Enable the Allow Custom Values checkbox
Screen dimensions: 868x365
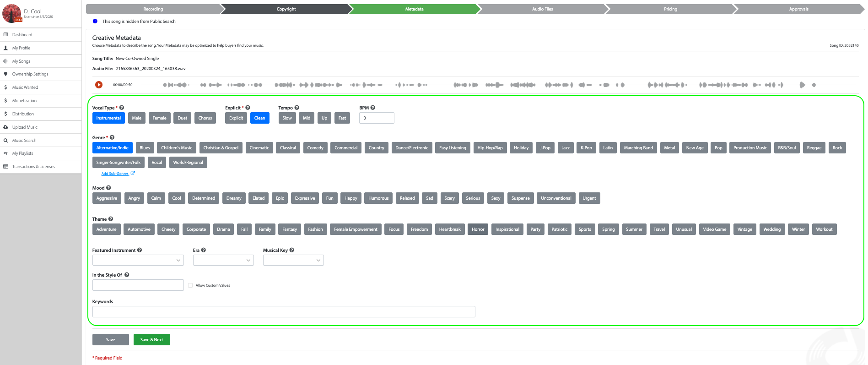[x=190, y=285]
